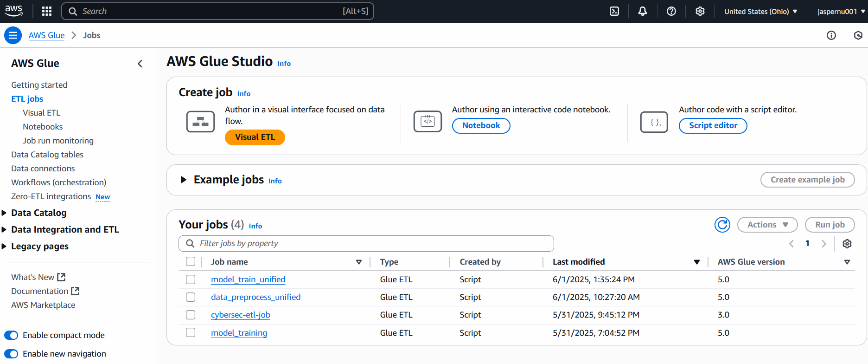The width and height of the screenshot is (868, 364).
Task: Check the cybersec-etl-job checkbox
Action: point(191,315)
